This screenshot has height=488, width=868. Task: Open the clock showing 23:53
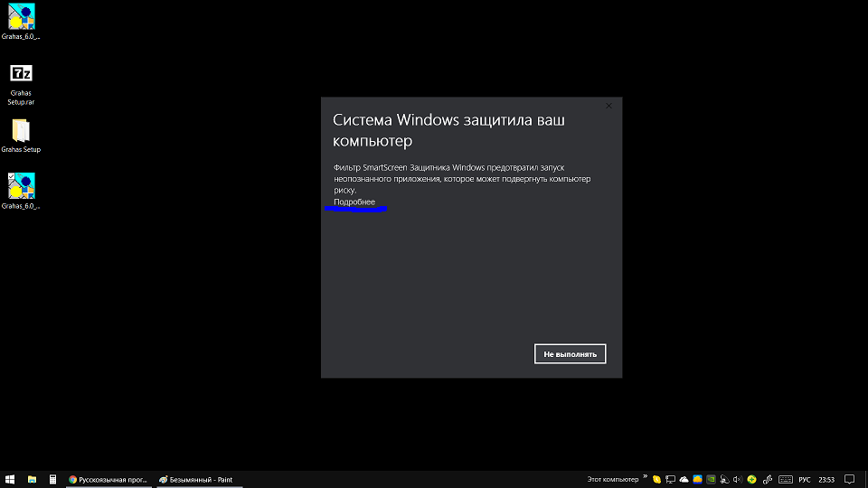[826, 480]
